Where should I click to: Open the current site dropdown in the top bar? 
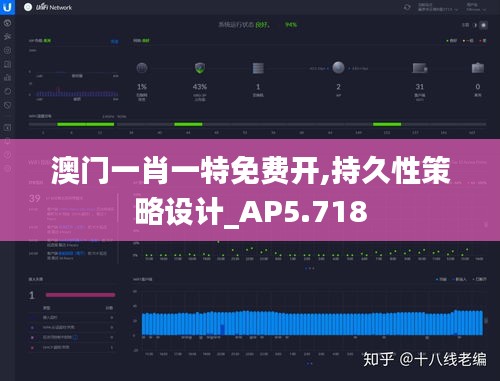click(x=438, y=7)
